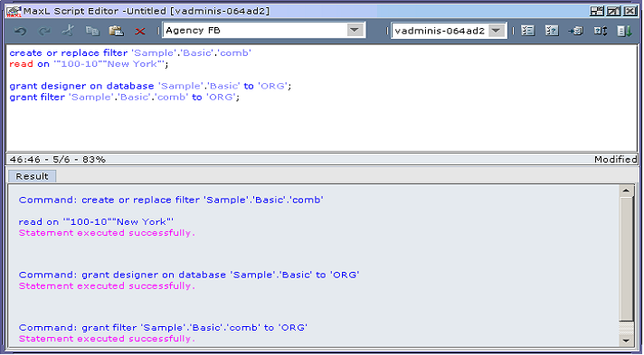Click the red 'read' keyword in editor
Image resolution: width=644 pixels, height=355 pixels.
click(x=22, y=64)
